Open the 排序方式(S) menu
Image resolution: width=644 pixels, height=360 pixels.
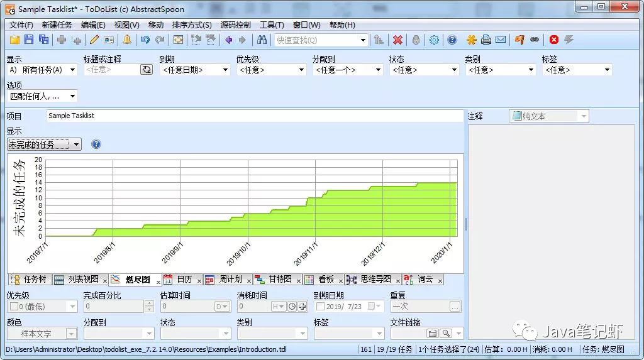192,25
